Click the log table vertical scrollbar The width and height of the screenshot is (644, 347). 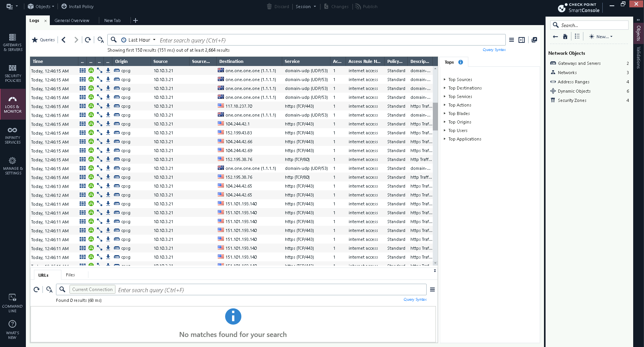point(435,117)
